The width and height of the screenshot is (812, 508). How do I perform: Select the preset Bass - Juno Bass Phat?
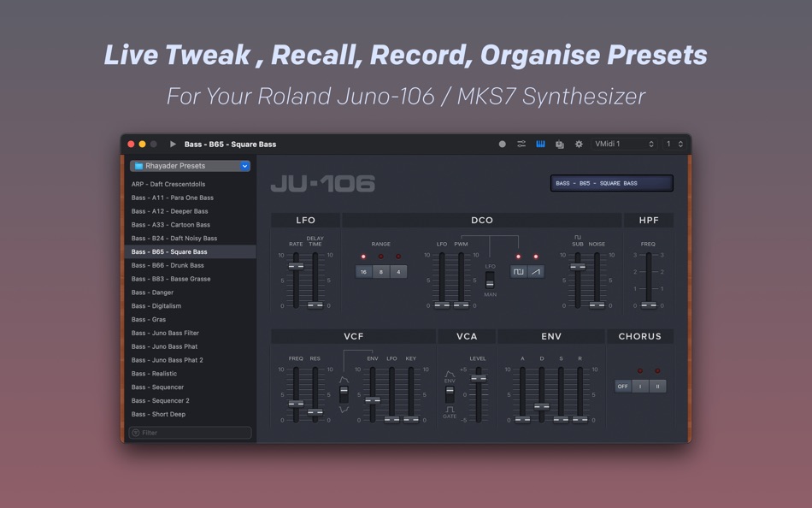[190, 346]
